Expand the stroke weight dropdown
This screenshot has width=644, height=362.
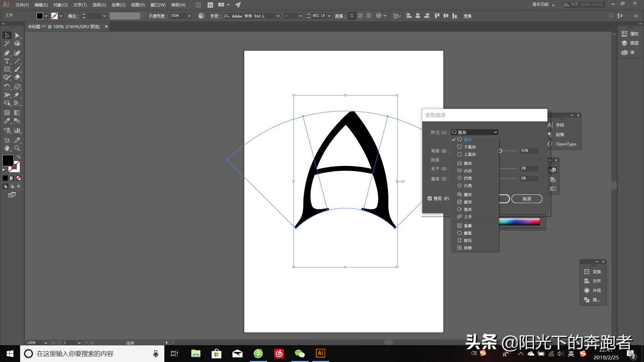click(x=105, y=16)
